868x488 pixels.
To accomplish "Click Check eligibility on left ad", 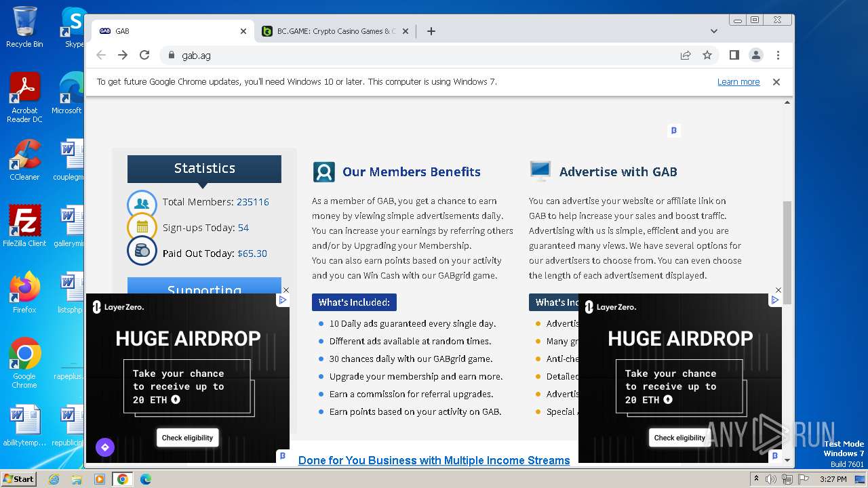I will 187,438.
